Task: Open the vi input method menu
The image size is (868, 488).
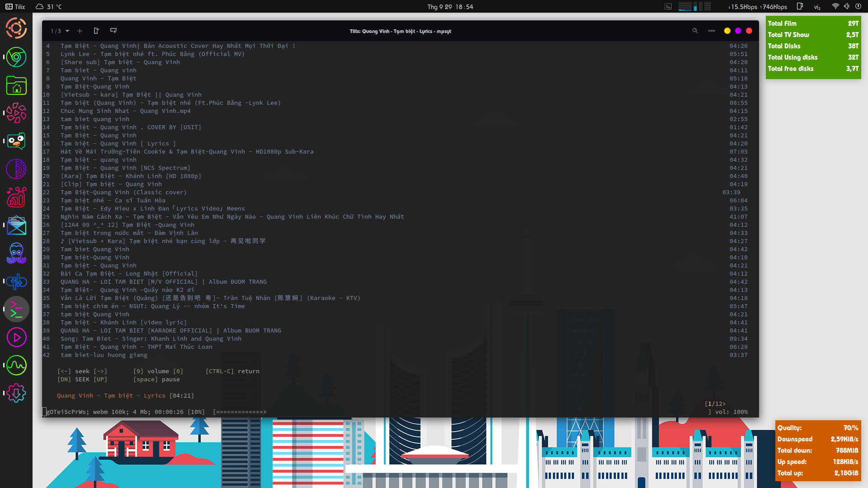Action: (817, 7)
